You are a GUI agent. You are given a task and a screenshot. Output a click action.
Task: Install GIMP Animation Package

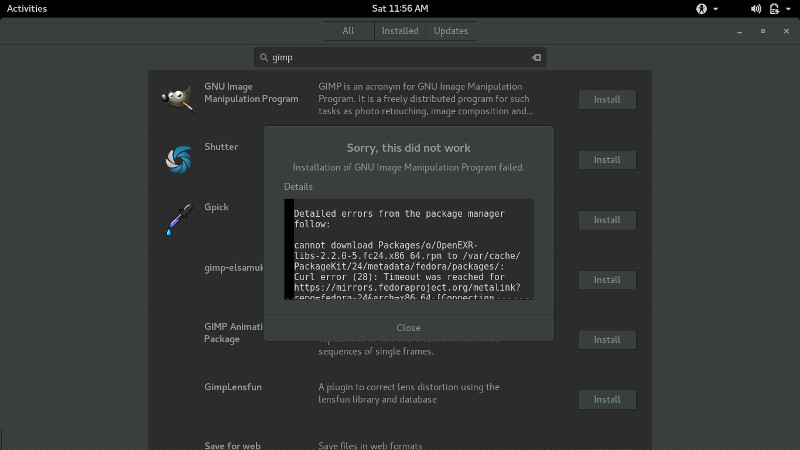[x=607, y=340]
